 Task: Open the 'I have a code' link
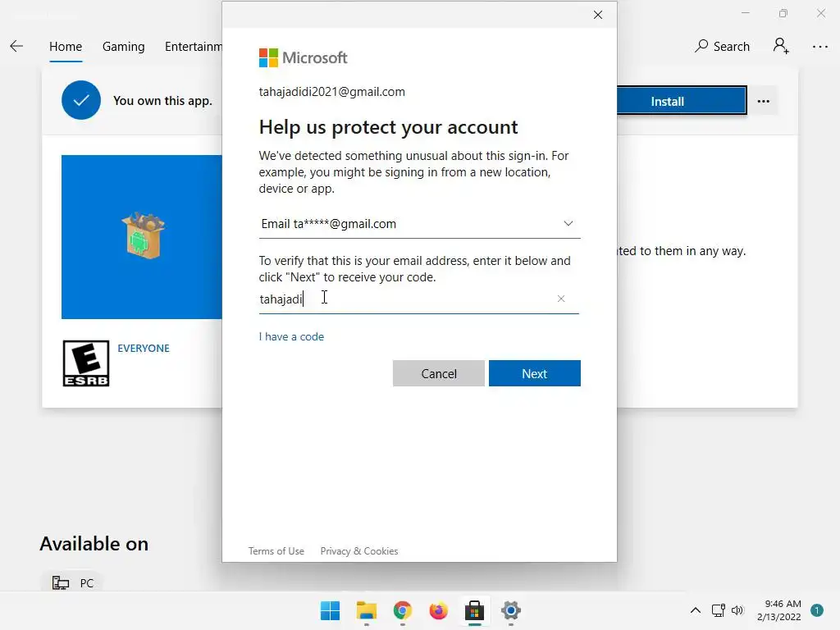[x=291, y=336]
